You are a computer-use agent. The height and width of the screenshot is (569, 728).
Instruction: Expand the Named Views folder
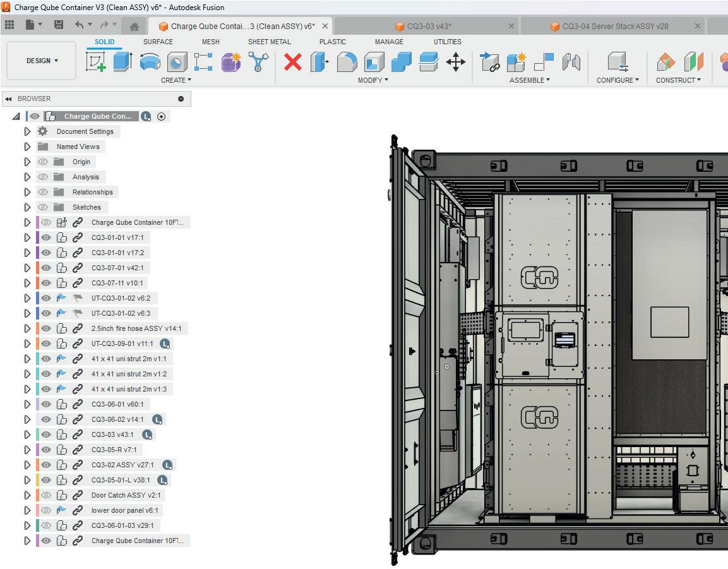(x=27, y=147)
